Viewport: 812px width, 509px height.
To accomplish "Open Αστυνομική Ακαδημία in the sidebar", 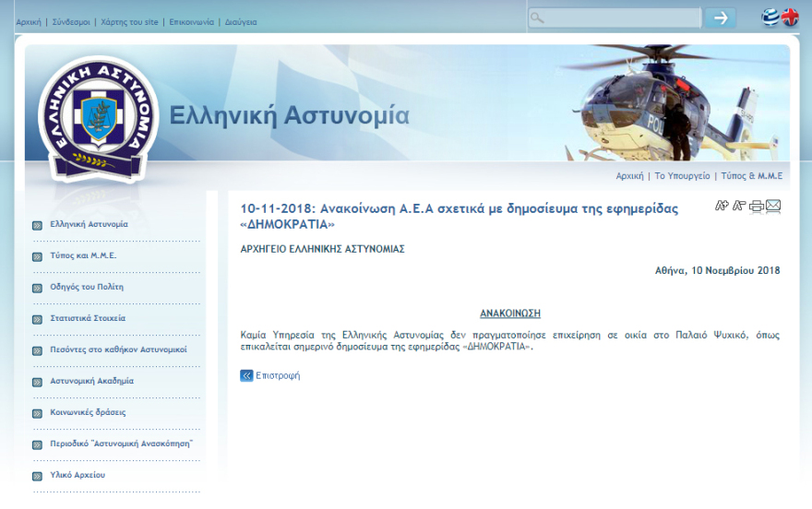I will tap(91, 381).
